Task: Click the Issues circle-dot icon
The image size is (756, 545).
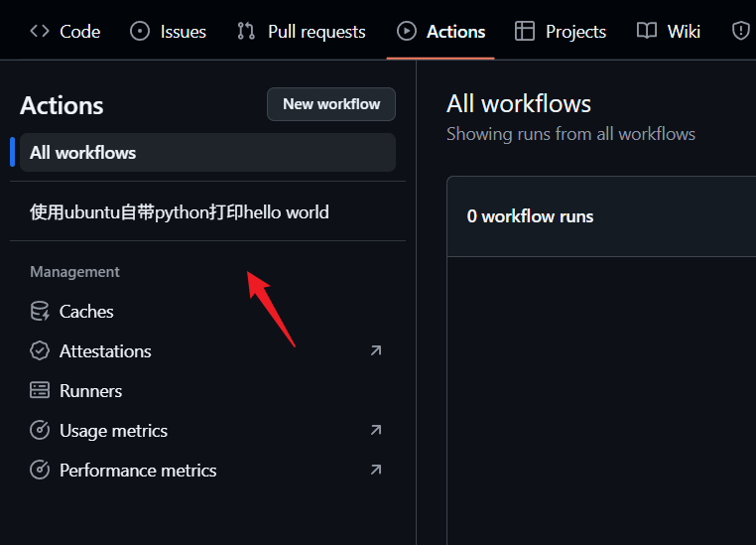Action: pyautogui.click(x=140, y=32)
